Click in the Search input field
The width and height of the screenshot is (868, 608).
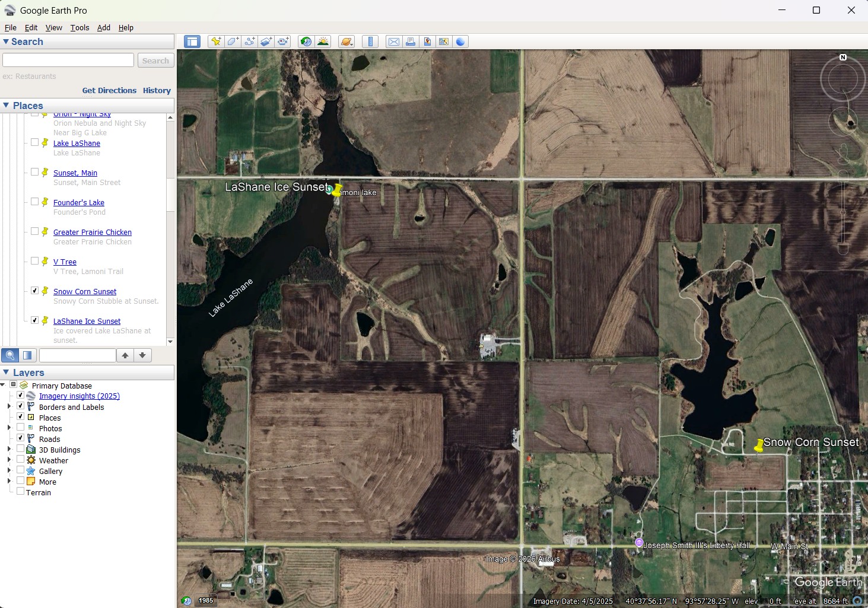click(68, 61)
